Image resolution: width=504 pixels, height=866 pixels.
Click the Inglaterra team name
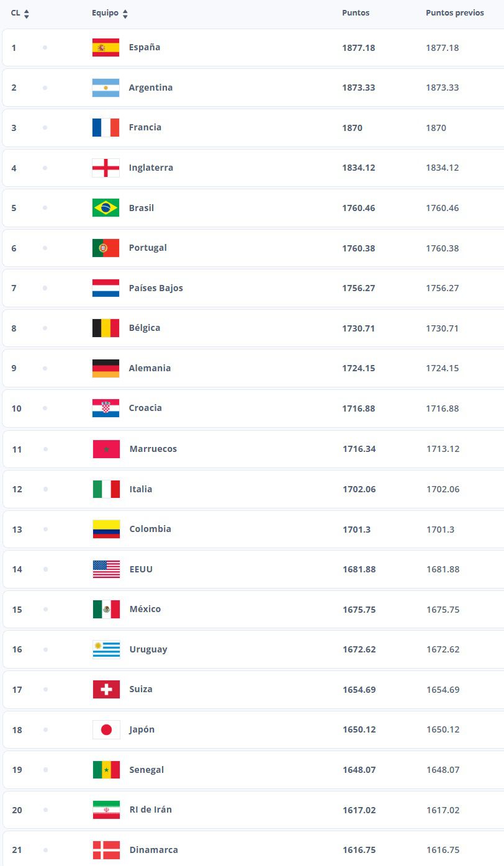(x=150, y=167)
